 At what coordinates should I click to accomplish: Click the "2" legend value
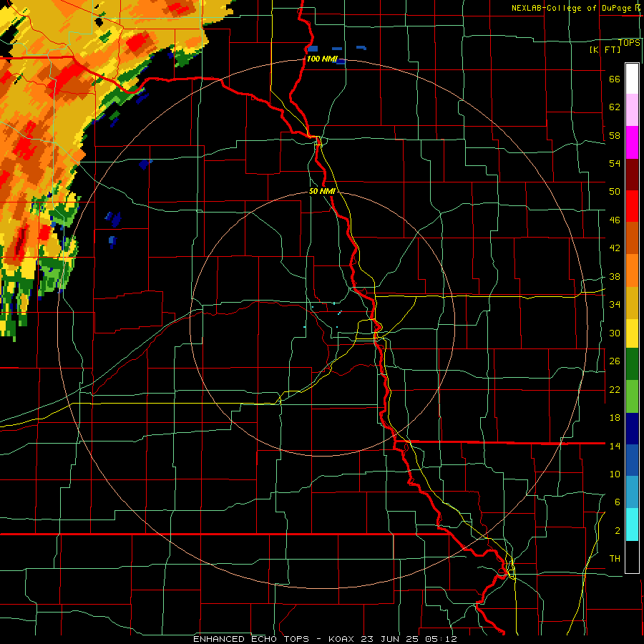tap(617, 531)
